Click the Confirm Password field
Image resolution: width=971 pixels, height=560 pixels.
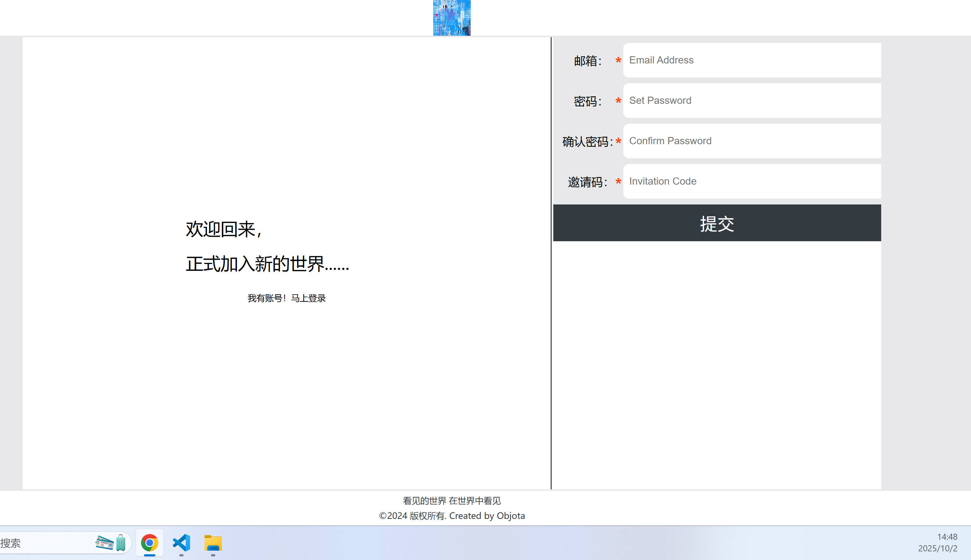(x=752, y=141)
